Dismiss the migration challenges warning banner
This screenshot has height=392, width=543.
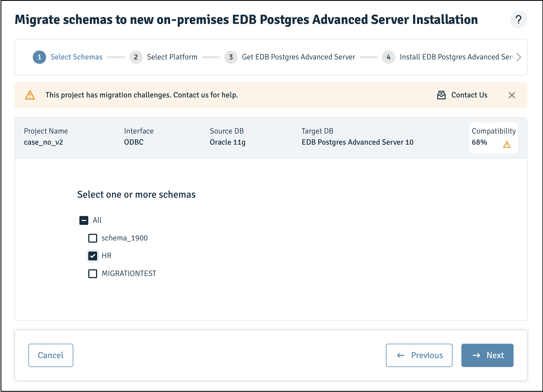point(512,95)
